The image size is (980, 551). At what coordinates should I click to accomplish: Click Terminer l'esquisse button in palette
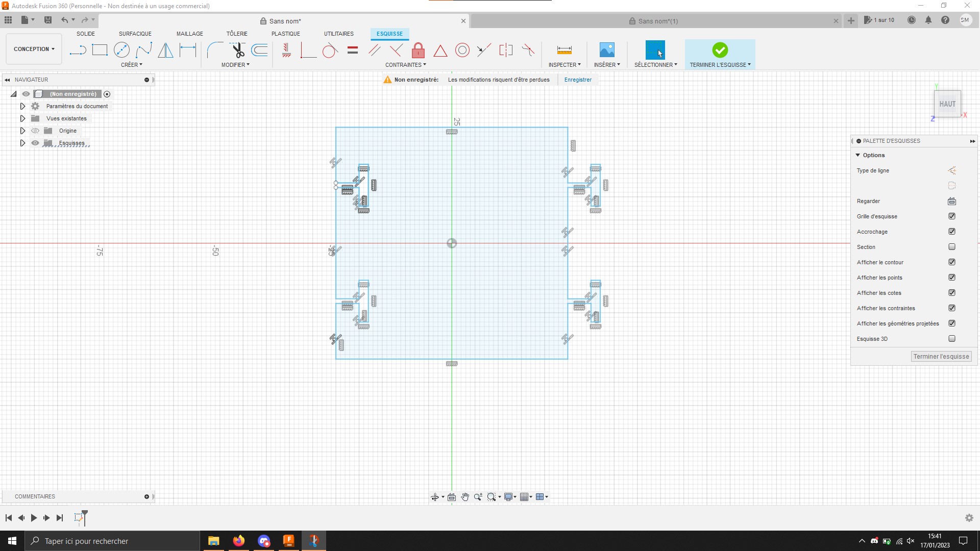[x=941, y=357]
